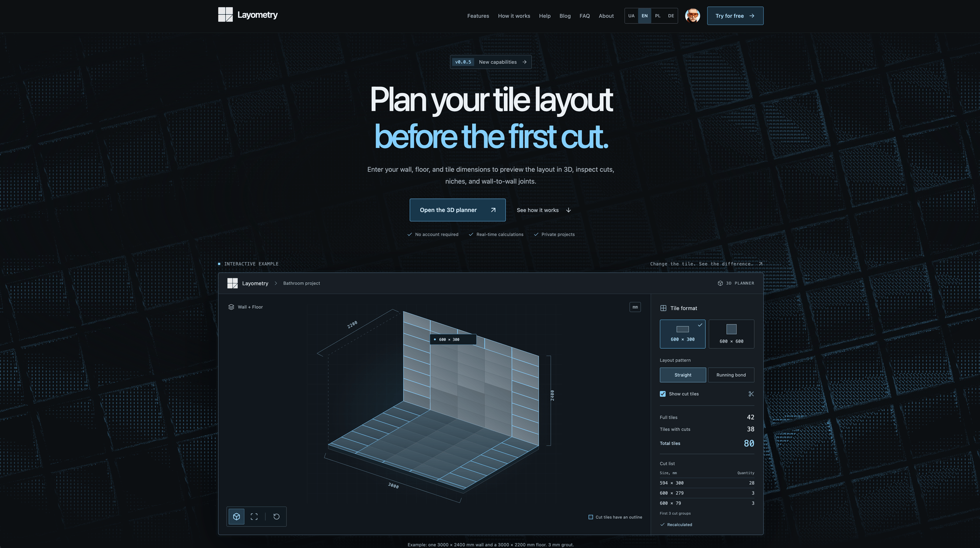Click the 2400 wall height label
980x548 pixels.
coord(552,395)
